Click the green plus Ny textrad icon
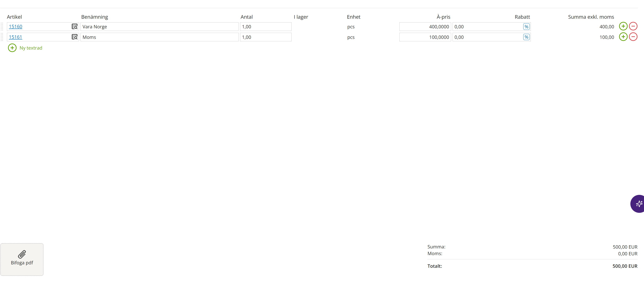The image size is (644, 282). tap(12, 48)
